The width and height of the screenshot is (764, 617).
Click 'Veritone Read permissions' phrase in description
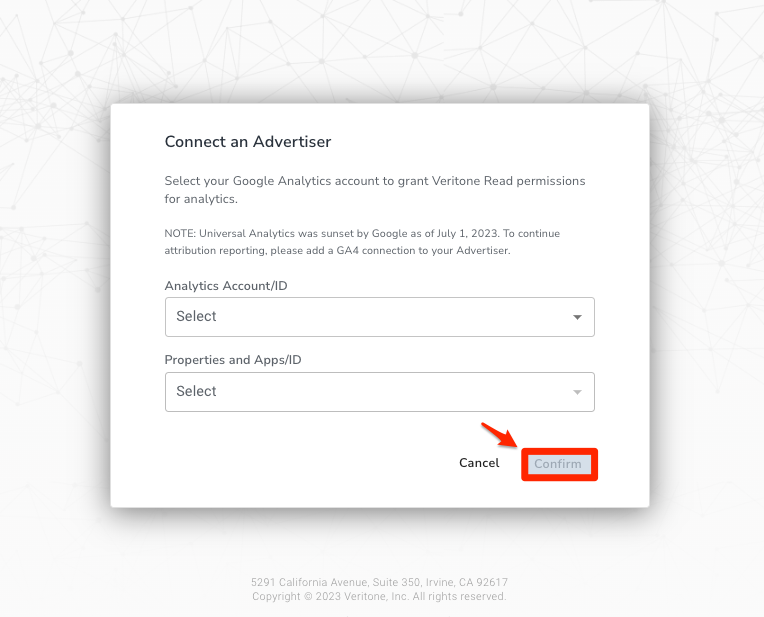point(492,181)
